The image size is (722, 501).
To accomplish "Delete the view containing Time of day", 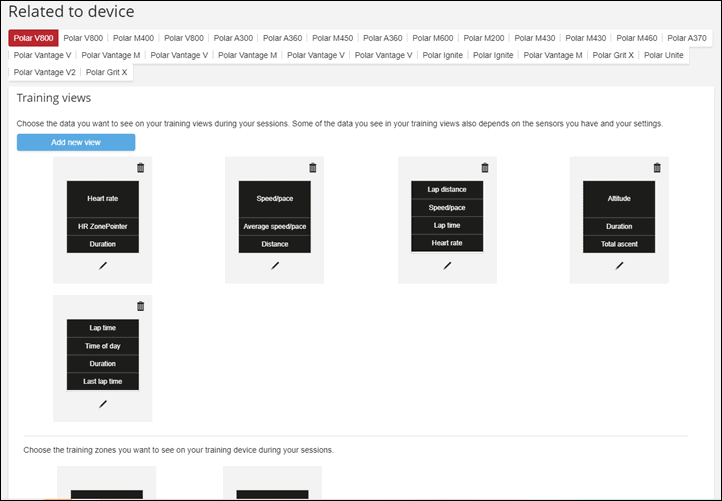I will [140, 306].
